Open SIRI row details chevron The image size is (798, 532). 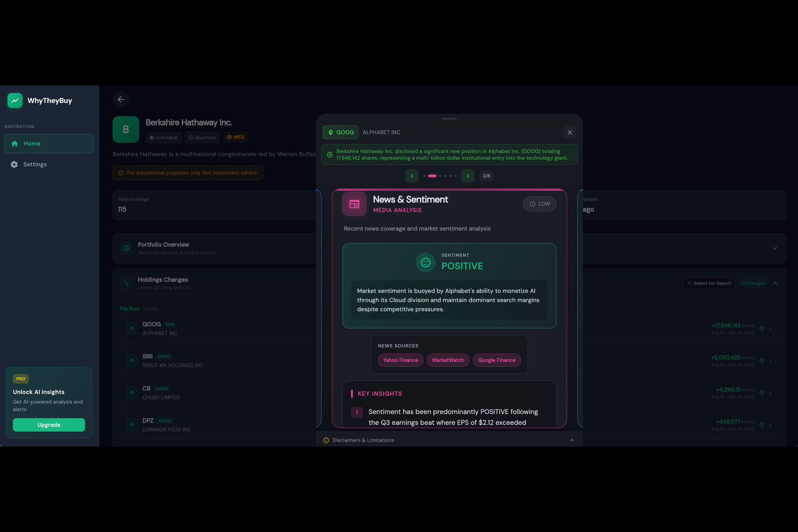coord(770,361)
